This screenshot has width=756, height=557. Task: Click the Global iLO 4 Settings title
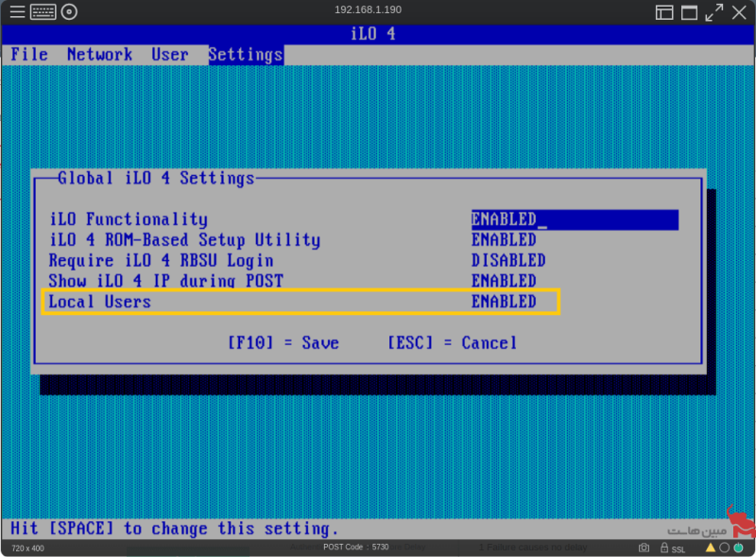click(x=156, y=178)
